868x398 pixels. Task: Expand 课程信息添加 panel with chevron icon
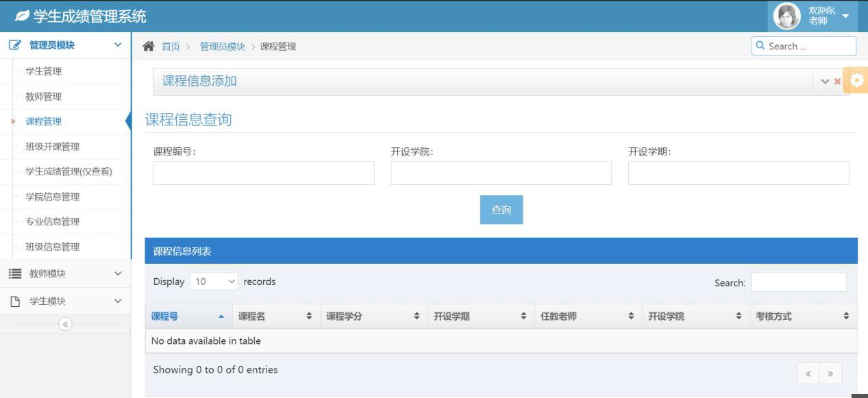click(825, 82)
